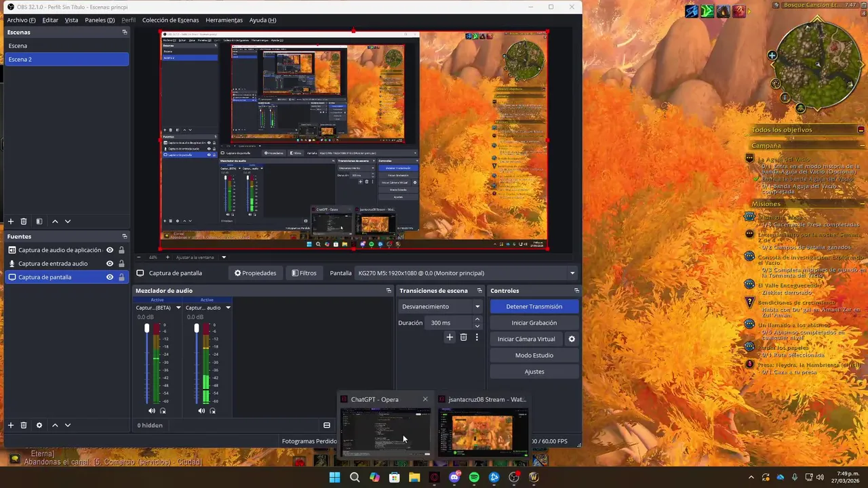The width and height of the screenshot is (868, 488).
Task: Increase Duración with up stepper arrow
Action: [x=477, y=319]
